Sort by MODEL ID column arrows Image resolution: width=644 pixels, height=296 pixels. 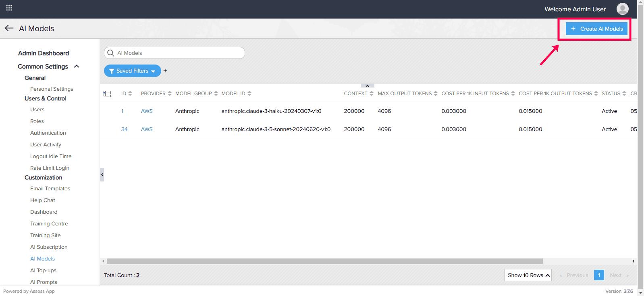click(249, 94)
